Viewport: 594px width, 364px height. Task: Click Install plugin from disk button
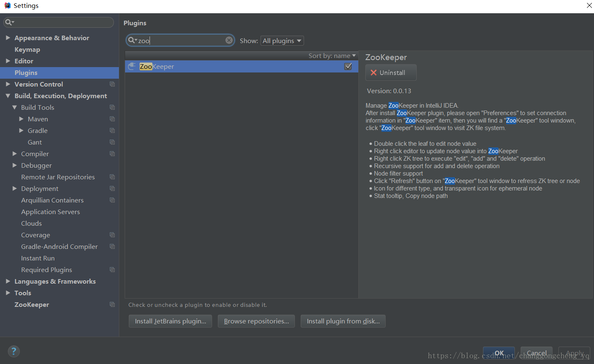343,321
